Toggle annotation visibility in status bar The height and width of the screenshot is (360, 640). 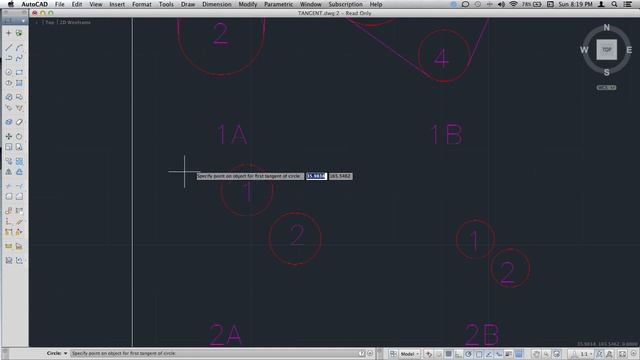point(599,354)
